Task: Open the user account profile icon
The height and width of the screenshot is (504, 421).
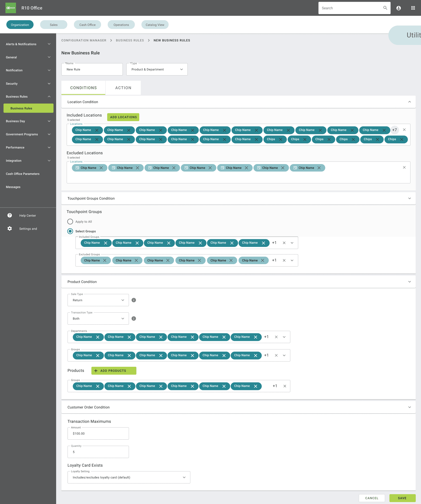Action: click(398, 8)
